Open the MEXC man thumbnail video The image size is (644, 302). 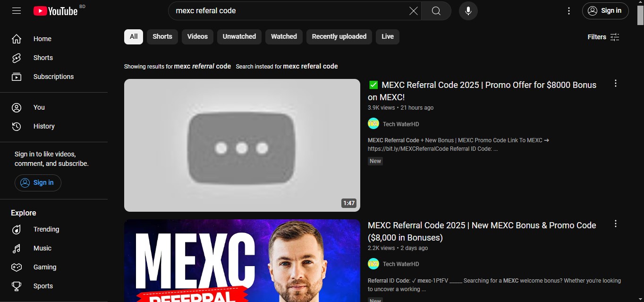pyautogui.click(x=242, y=260)
